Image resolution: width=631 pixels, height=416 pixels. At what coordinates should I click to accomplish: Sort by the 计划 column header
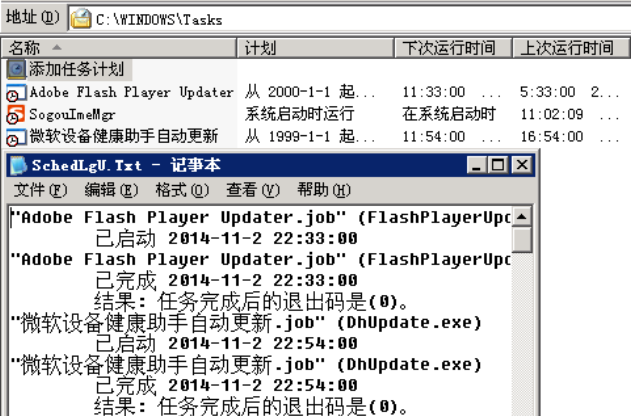[x=315, y=48]
